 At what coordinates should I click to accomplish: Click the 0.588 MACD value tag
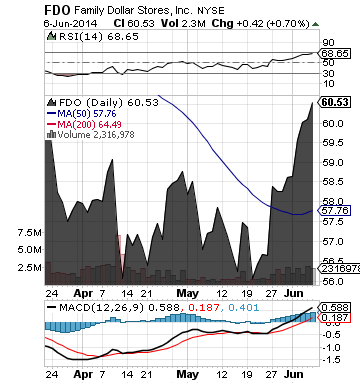tap(335, 307)
